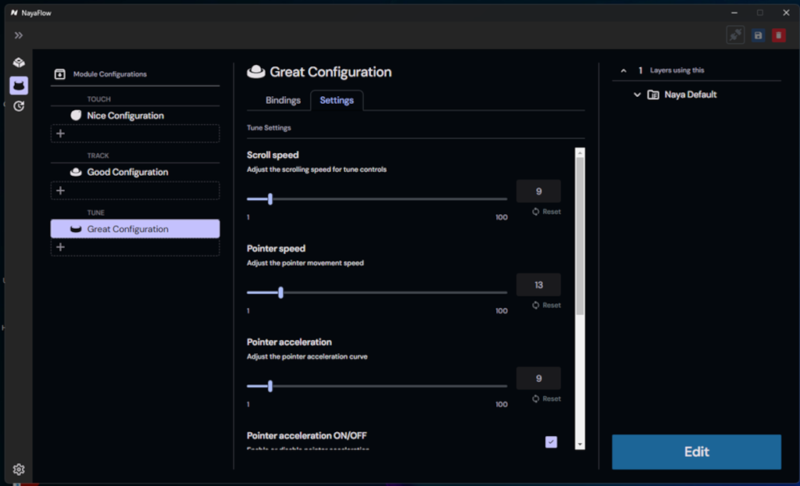800x486 pixels.
Task: Click the scrollbar down arrow
Action: (x=580, y=445)
